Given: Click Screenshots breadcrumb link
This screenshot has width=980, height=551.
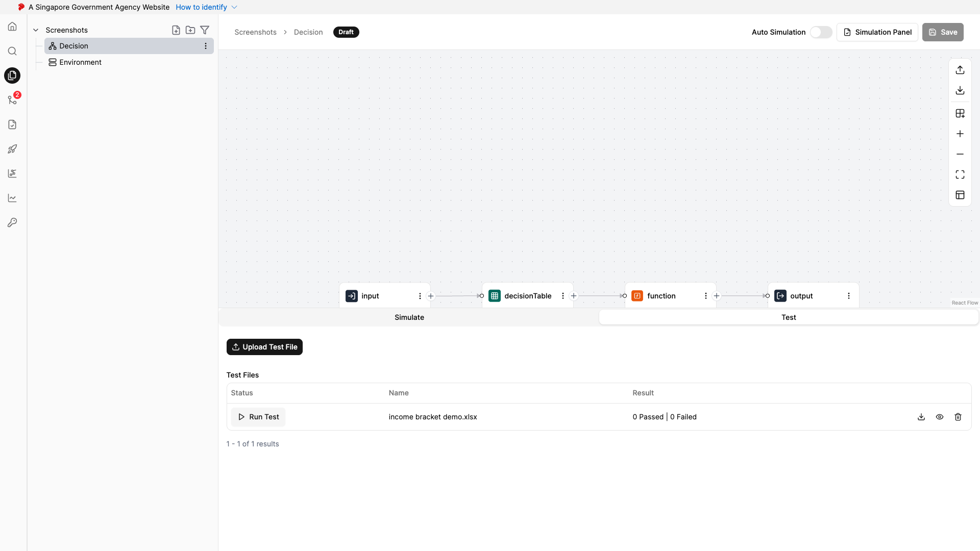Looking at the screenshot, I should [x=255, y=32].
